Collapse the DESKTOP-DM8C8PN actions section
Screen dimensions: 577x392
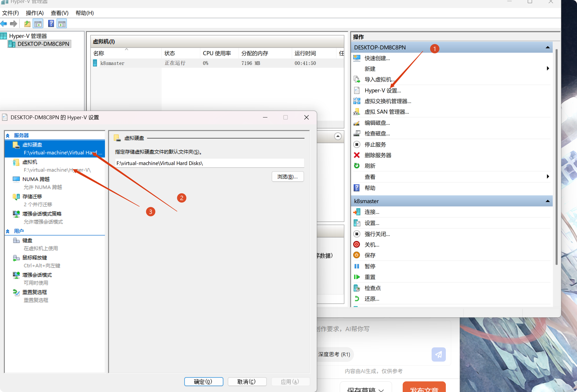(547, 48)
